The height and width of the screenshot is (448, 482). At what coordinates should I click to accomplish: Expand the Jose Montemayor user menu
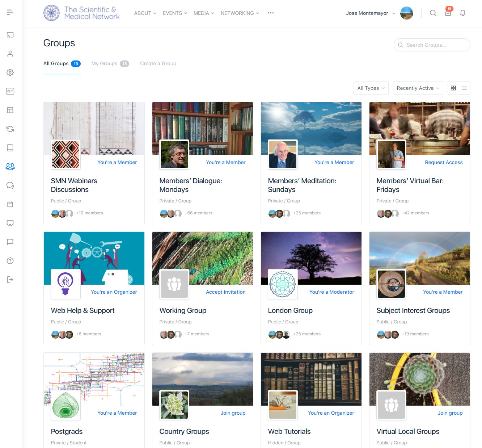pos(371,13)
